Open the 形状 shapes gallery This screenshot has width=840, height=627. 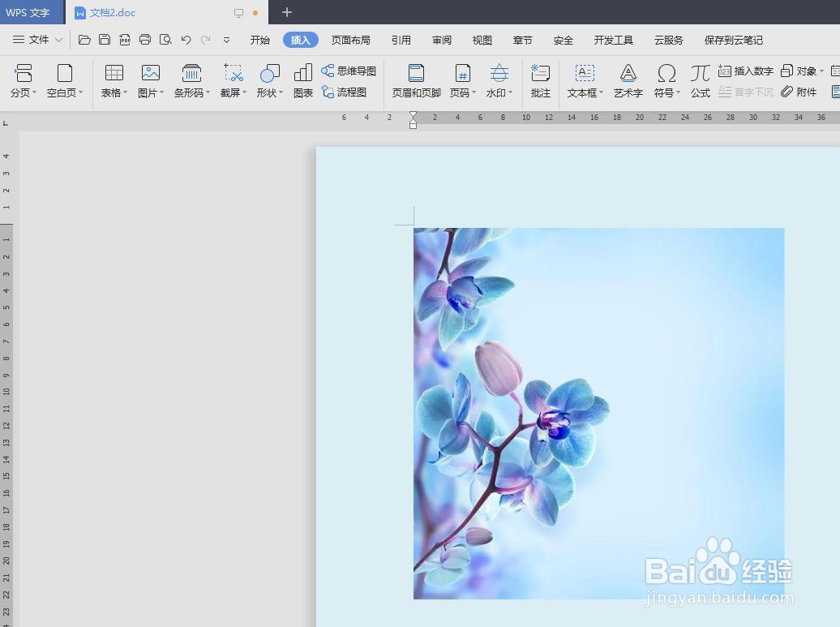coord(269,81)
